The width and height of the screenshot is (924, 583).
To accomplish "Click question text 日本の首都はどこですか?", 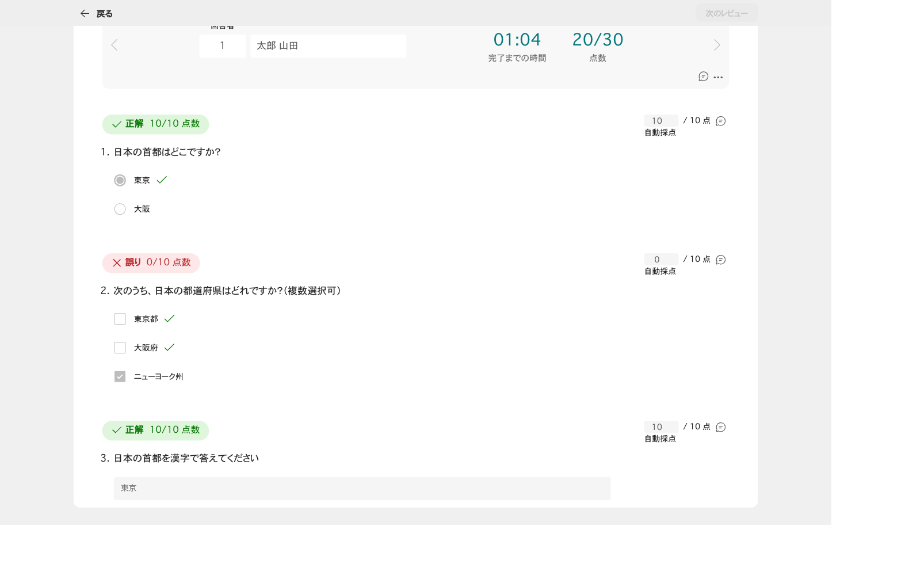I will click(x=167, y=152).
